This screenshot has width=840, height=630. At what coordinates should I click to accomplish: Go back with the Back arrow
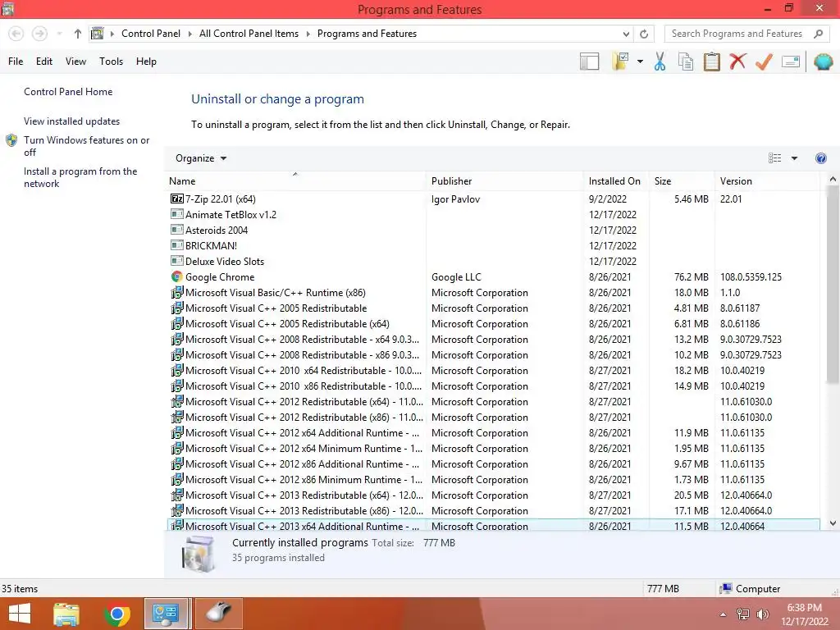pos(16,34)
